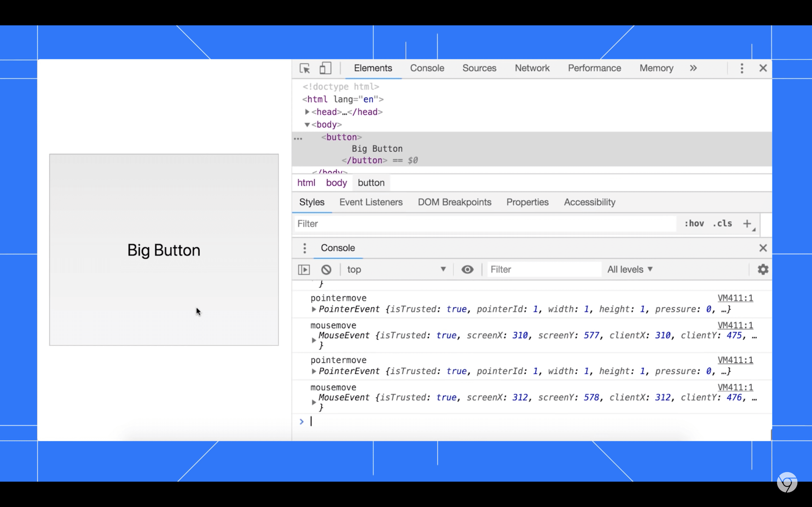Click the clear console icon
812x507 pixels.
coord(326,269)
